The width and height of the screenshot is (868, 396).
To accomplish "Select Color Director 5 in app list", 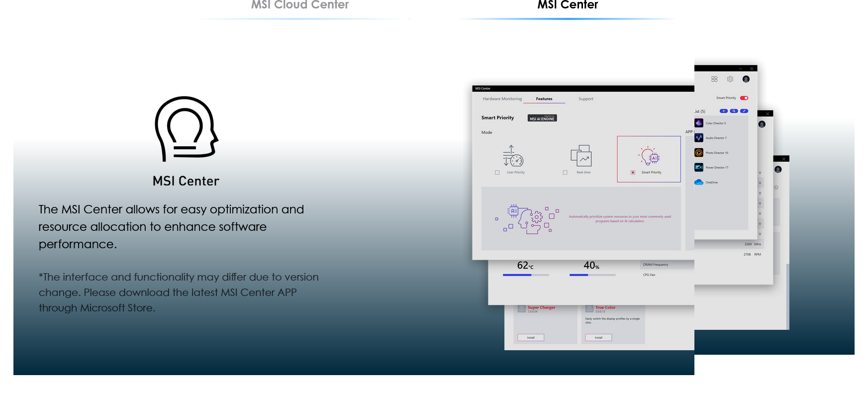I will pyautogui.click(x=715, y=123).
